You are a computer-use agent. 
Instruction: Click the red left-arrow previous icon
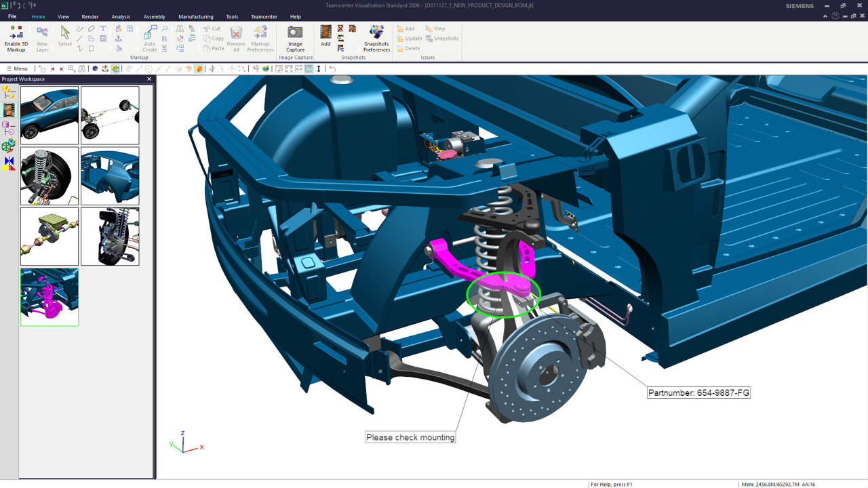pyautogui.click(x=52, y=68)
